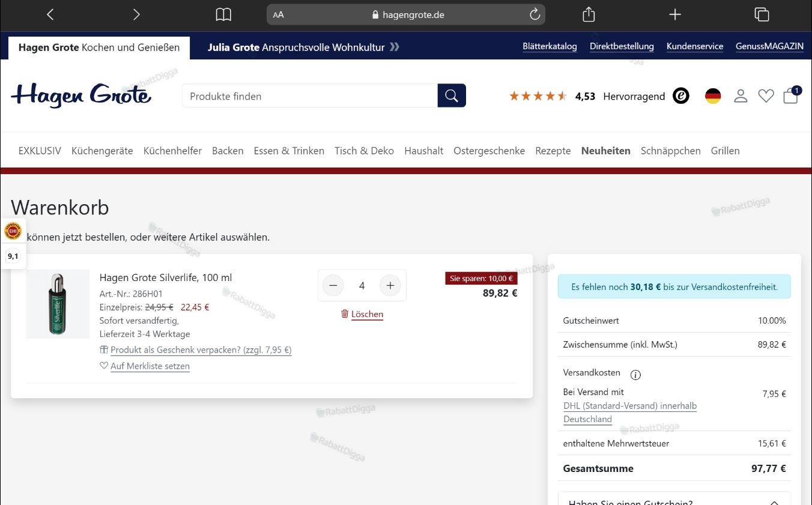
Task: Open the EHI seal 9,1 badge
Action: point(13,243)
